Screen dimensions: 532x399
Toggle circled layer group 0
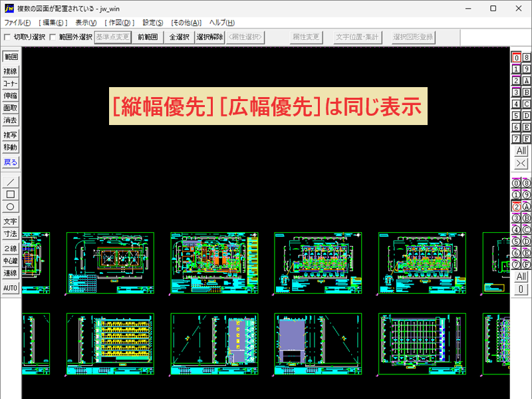coord(516,184)
